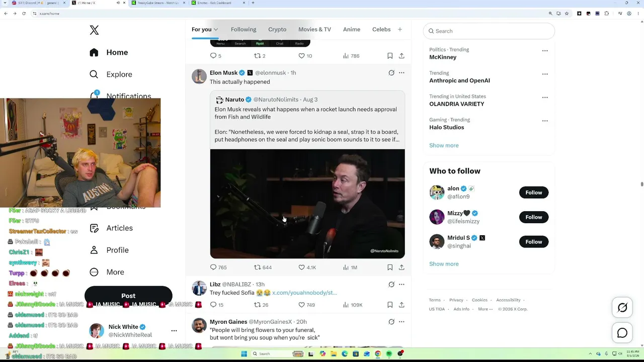This screenshot has height=362, width=644.
Task: Reply to Elon Musk's post with 765 replies
Action: (218, 267)
